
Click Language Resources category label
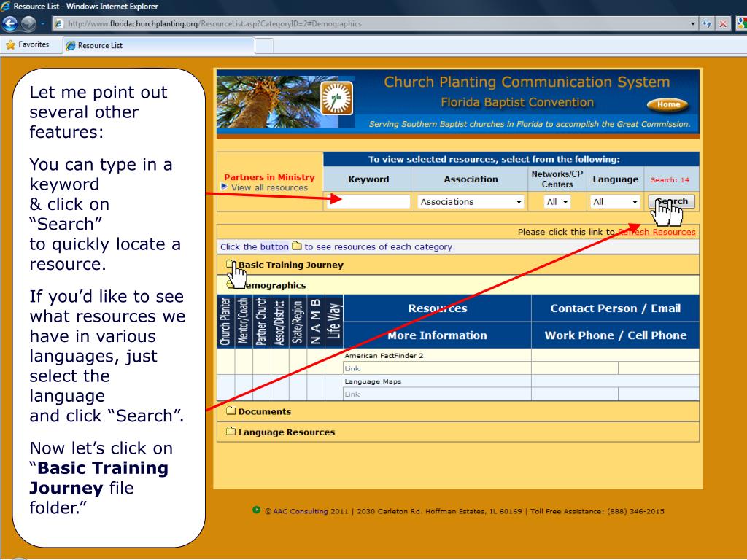pyautogui.click(x=286, y=432)
